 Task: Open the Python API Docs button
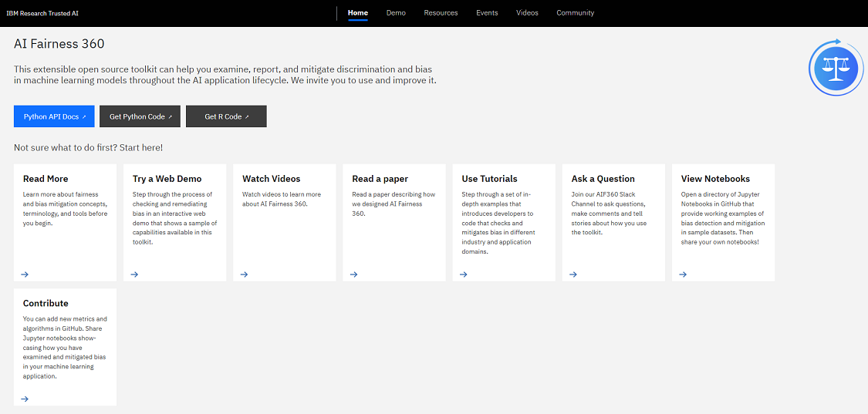[x=54, y=116]
